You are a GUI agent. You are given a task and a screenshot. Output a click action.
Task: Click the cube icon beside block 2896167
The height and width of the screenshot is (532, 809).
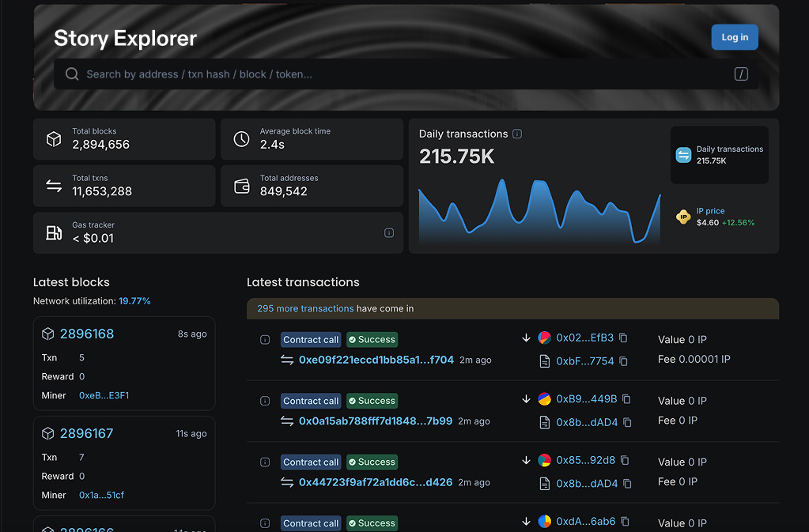(x=48, y=433)
